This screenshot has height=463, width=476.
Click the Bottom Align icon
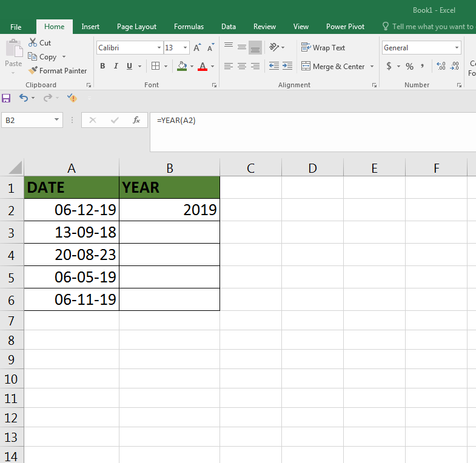point(255,48)
